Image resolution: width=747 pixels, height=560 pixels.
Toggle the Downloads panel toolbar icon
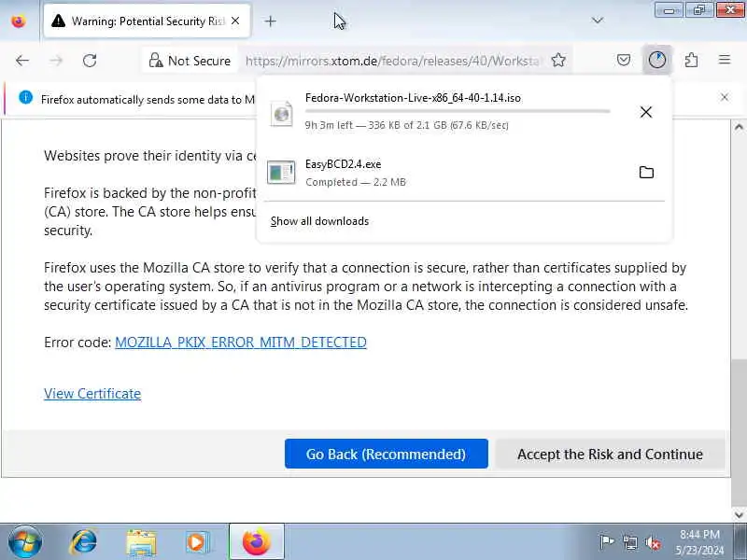[x=657, y=60]
